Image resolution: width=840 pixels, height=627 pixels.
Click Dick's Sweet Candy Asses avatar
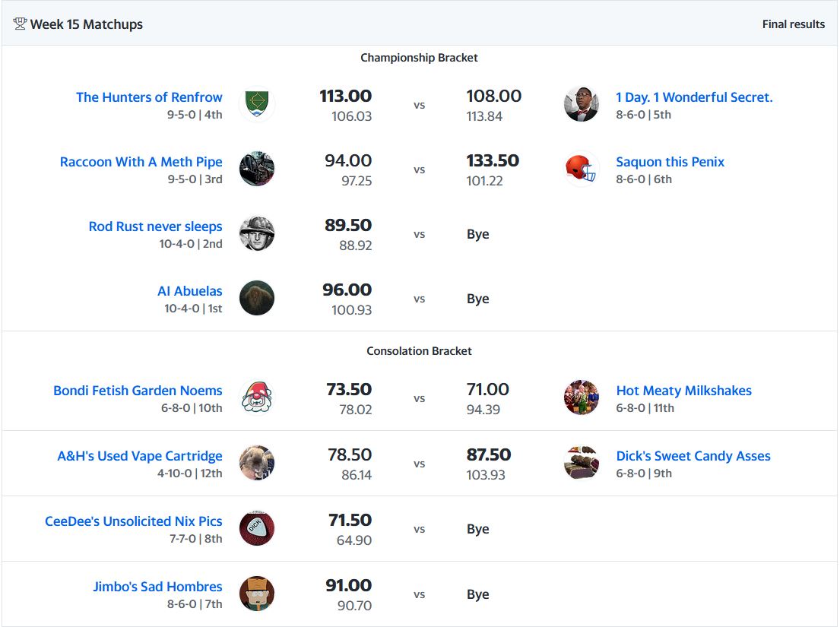582,463
